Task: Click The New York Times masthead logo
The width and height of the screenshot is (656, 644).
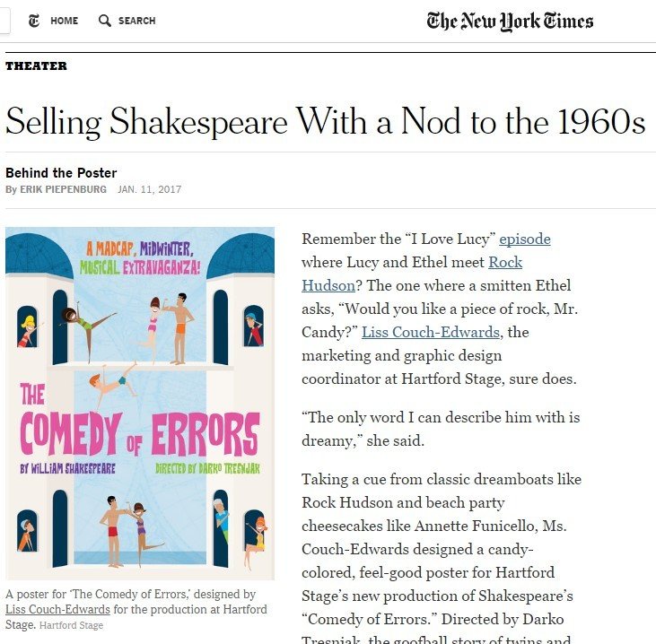Action: tap(510, 21)
